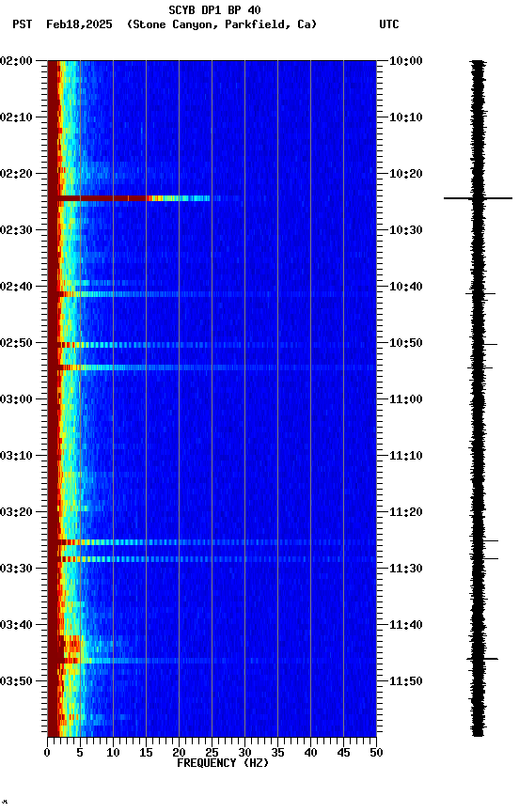Viewport: 519px width, 812px height.
Task: Click the UTC time label 11:00
Action: pos(406,399)
